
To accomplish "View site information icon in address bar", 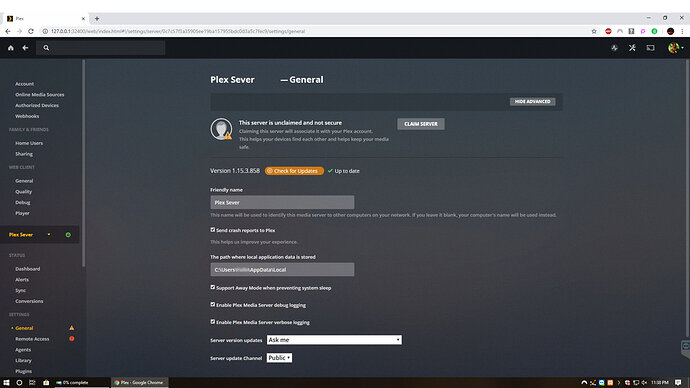I will (x=45, y=31).
